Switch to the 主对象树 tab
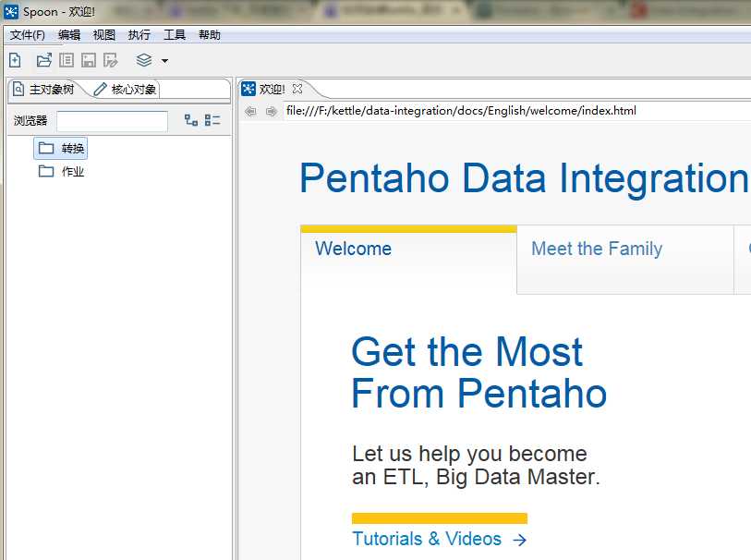Screen dimensions: 751x560 click(44, 89)
